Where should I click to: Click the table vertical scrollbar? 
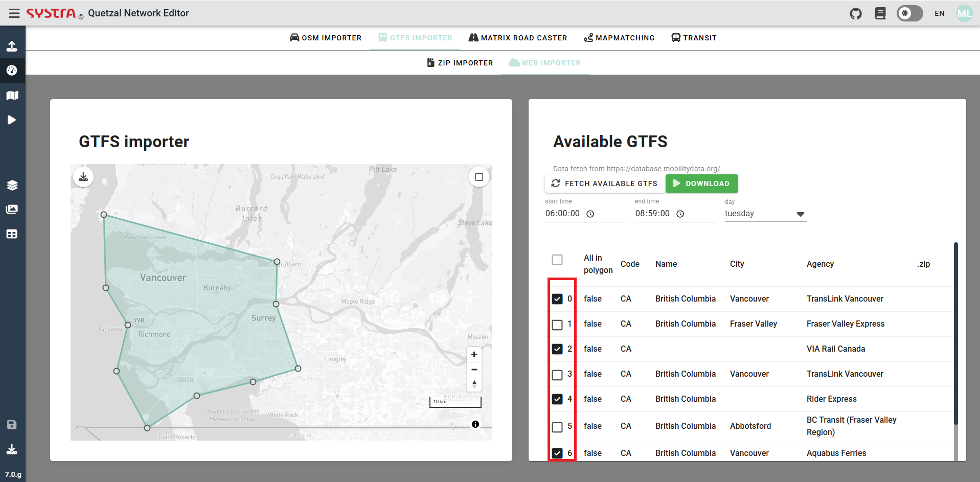pos(956,333)
